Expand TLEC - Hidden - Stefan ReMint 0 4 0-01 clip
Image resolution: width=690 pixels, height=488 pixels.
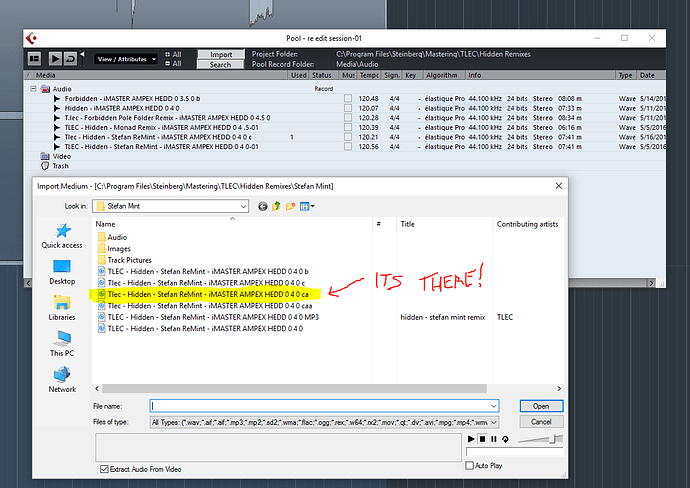[56, 147]
